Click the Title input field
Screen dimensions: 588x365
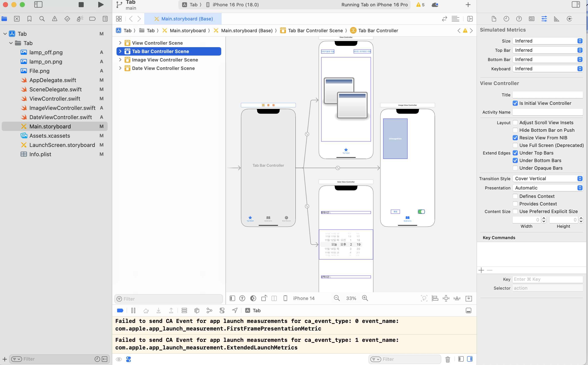coord(547,95)
